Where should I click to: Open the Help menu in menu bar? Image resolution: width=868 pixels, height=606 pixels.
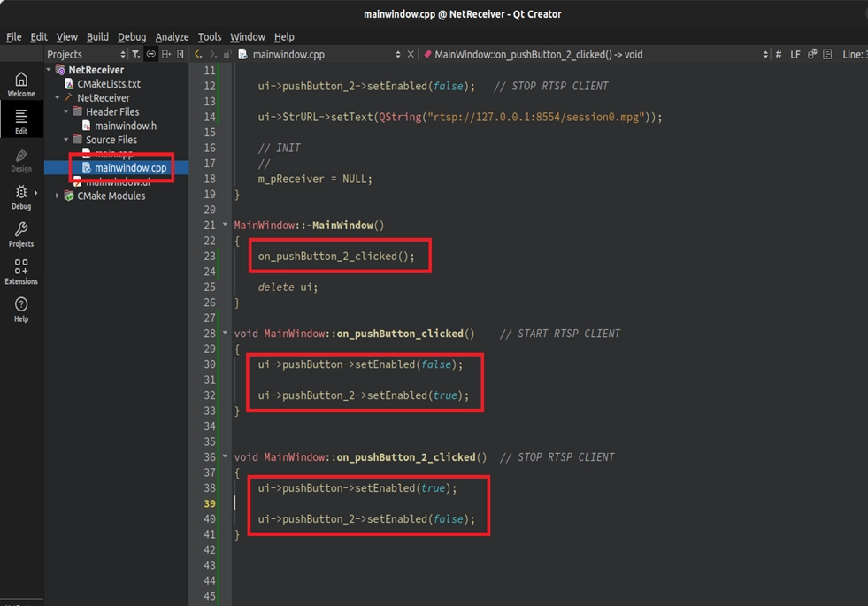click(284, 36)
